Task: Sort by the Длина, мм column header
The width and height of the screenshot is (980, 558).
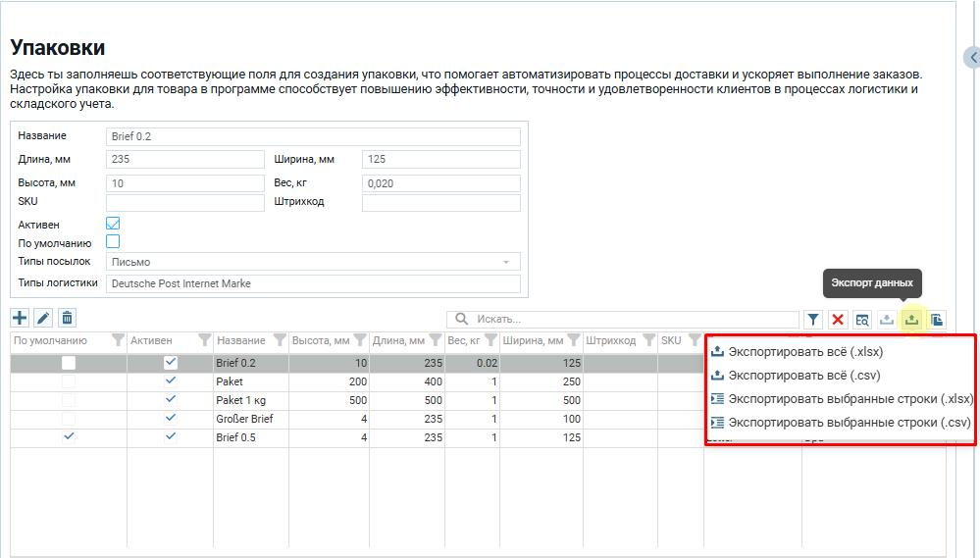Action: (396, 340)
